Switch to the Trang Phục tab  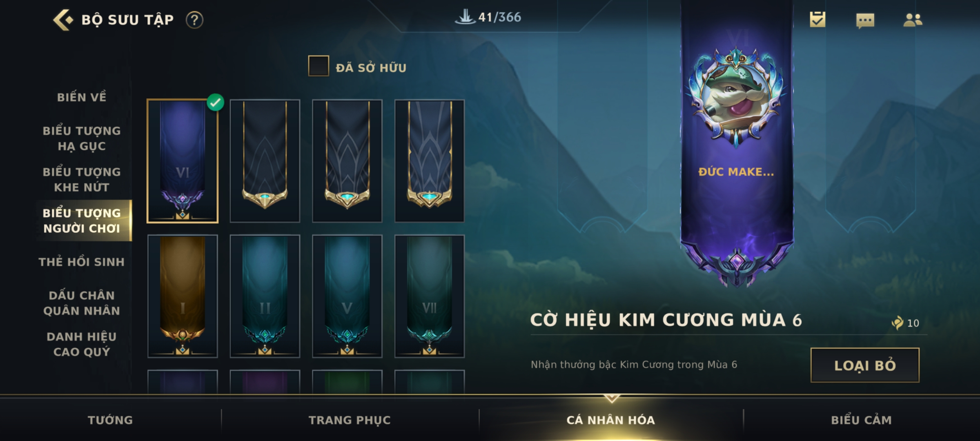350,420
